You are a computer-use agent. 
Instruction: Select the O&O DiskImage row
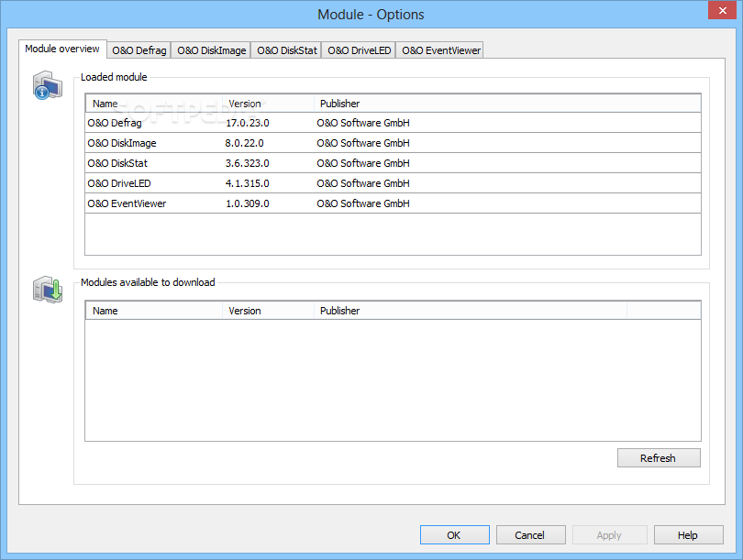[x=393, y=143]
